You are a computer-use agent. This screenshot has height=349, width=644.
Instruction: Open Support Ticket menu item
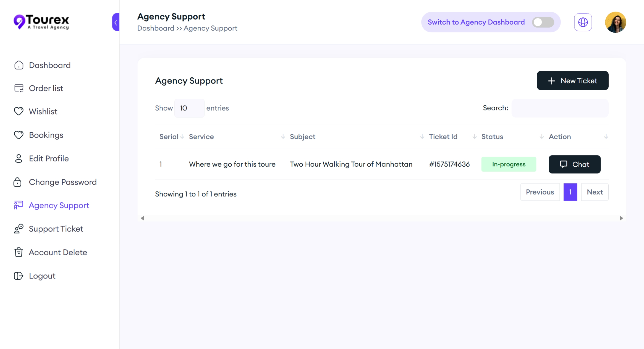(x=56, y=229)
